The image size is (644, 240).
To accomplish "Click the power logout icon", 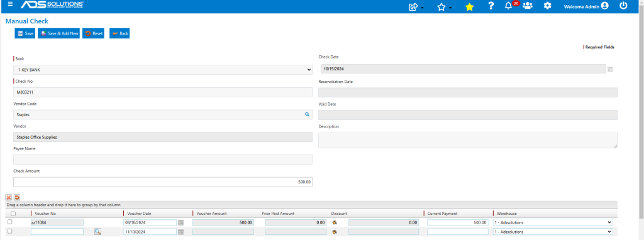I will tap(623, 6).
